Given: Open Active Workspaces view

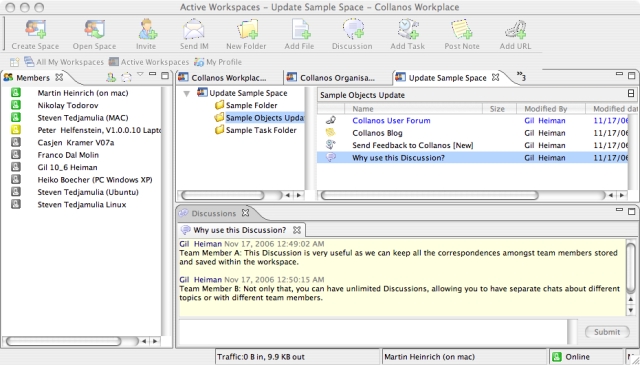Looking at the screenshot, I should (x=149, y=62).
